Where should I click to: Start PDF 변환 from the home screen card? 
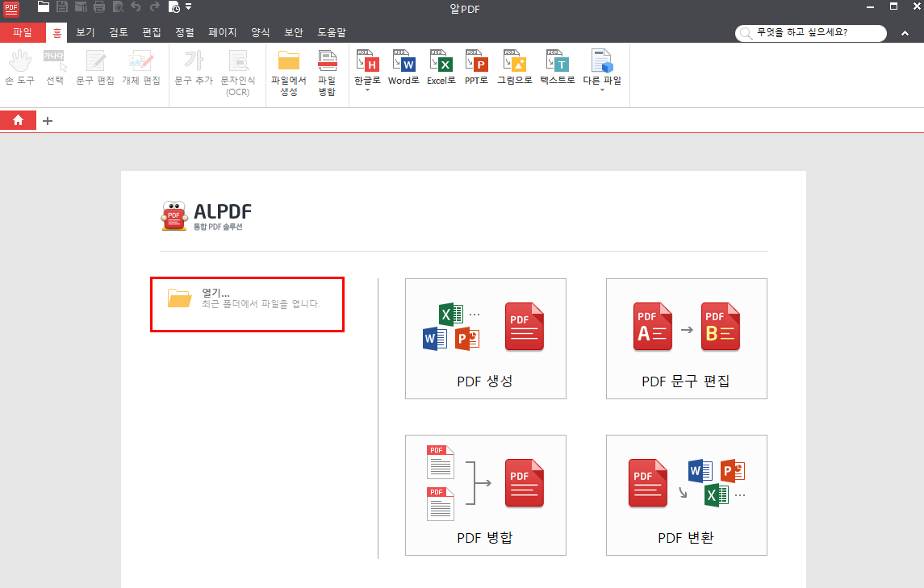[686, 495]
